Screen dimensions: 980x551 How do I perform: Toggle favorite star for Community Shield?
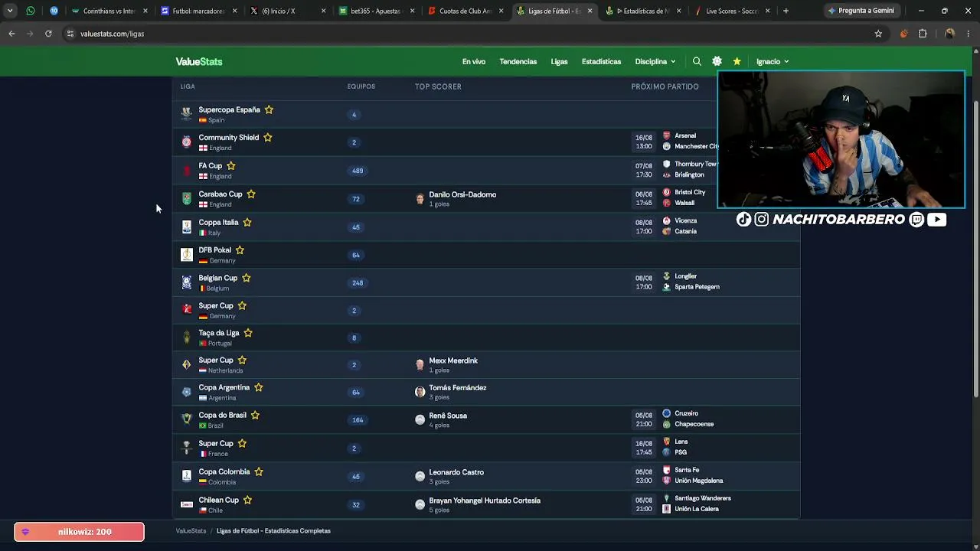tap(268, 138)
